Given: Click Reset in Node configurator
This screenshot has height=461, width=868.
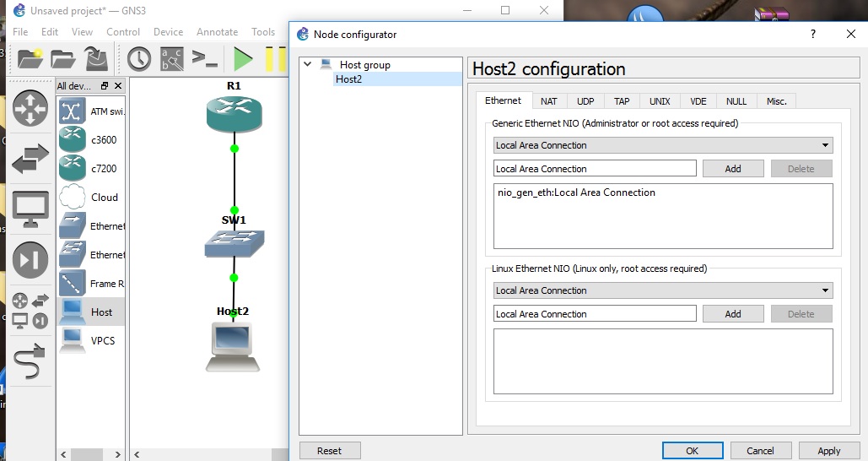Looking at the screenshot, I should pos(329,451).
